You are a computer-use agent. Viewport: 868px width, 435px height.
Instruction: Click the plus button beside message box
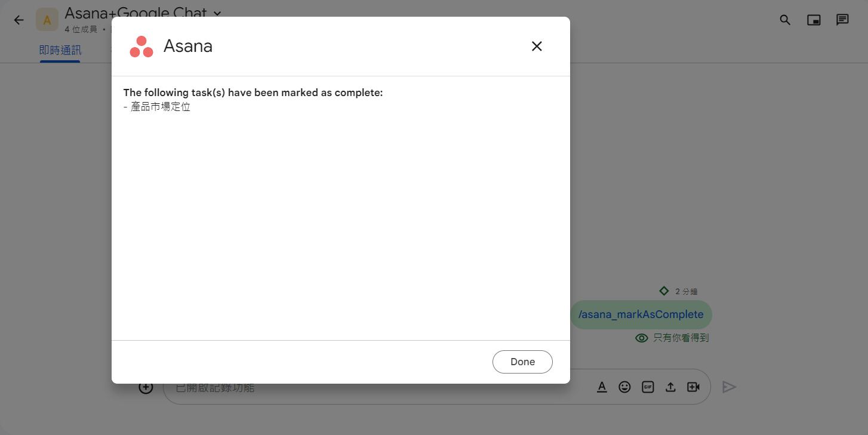point(146,387)
